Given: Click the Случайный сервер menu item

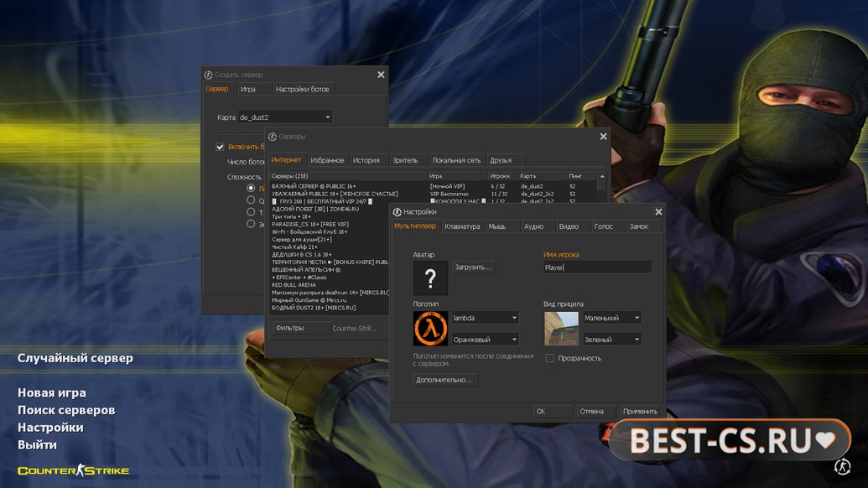Looking at the screenshot, I should pyautogui.click(x=75, y=358).
